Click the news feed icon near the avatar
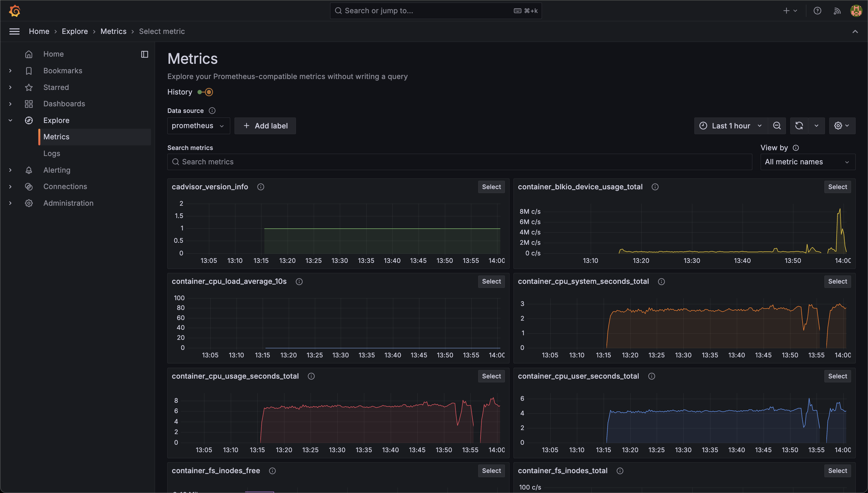868x493 pixels. coord(837,11)
